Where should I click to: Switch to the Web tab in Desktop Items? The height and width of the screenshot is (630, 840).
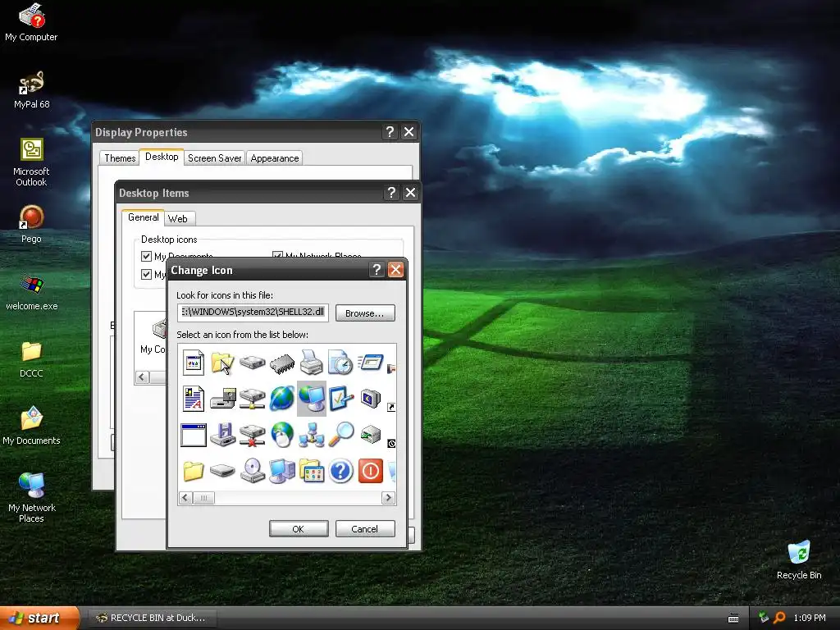[178, 218]
